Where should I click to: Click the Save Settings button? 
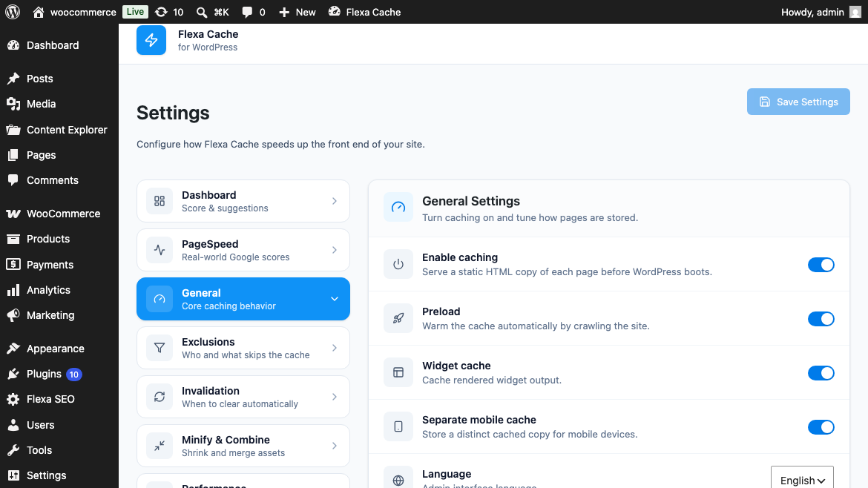[798, 102]
